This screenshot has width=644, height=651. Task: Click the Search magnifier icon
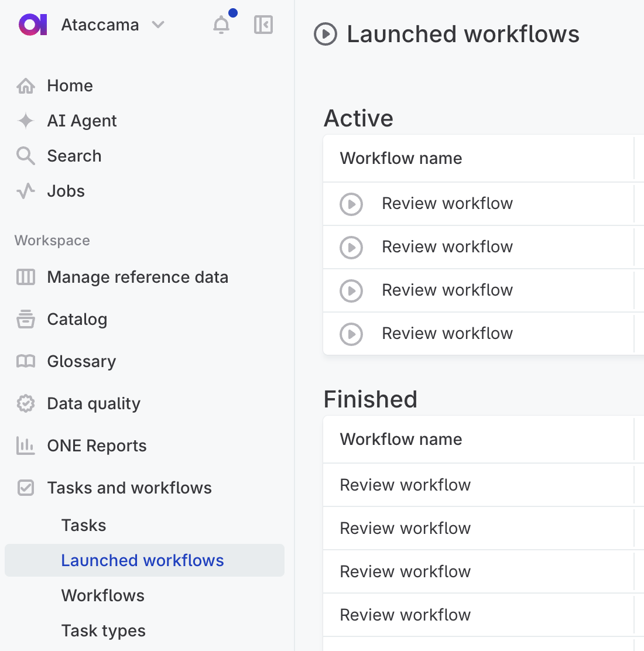pyautogui.click(x=26, y=156)
